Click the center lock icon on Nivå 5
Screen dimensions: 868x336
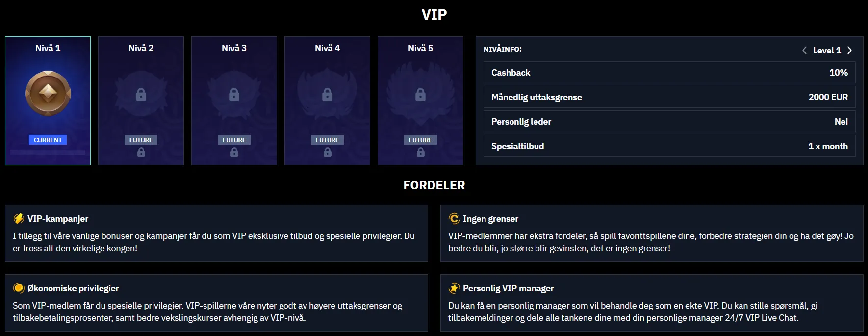(x=420, y=94)
